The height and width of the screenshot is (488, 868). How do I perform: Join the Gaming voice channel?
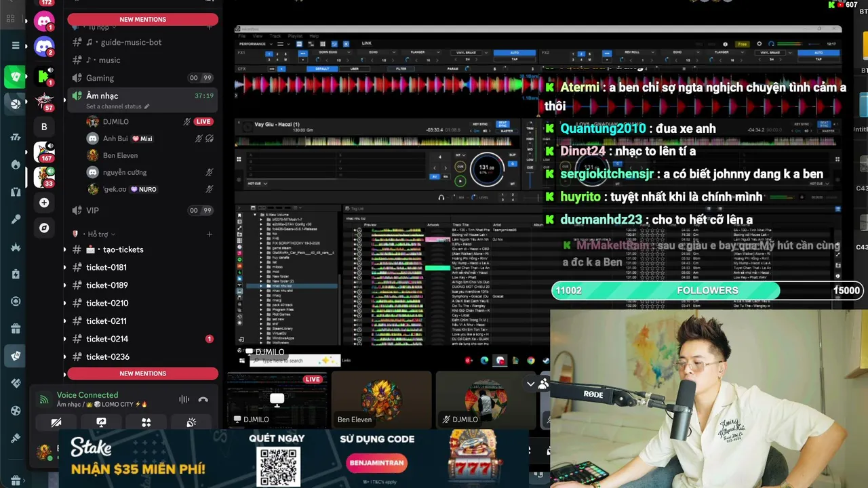pyautogui.click(x=142, y=78)
